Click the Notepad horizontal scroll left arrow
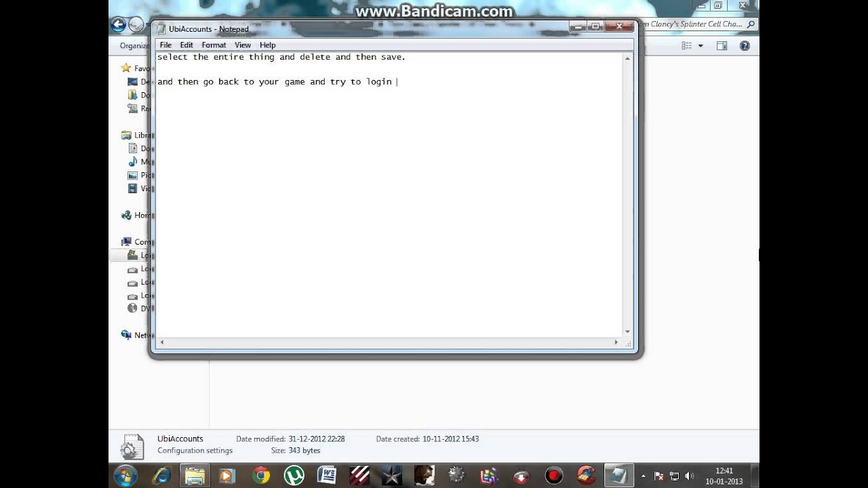Image resolution: width=868 pixels, height=488 pixels. point(163,342)
